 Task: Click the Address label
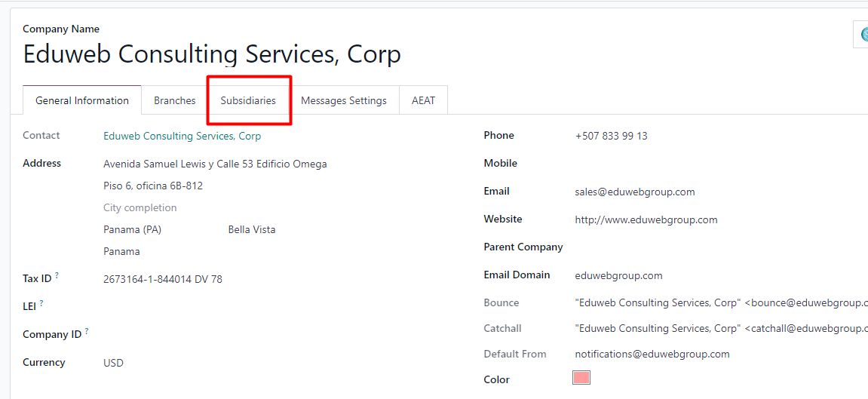coord(42,163)
